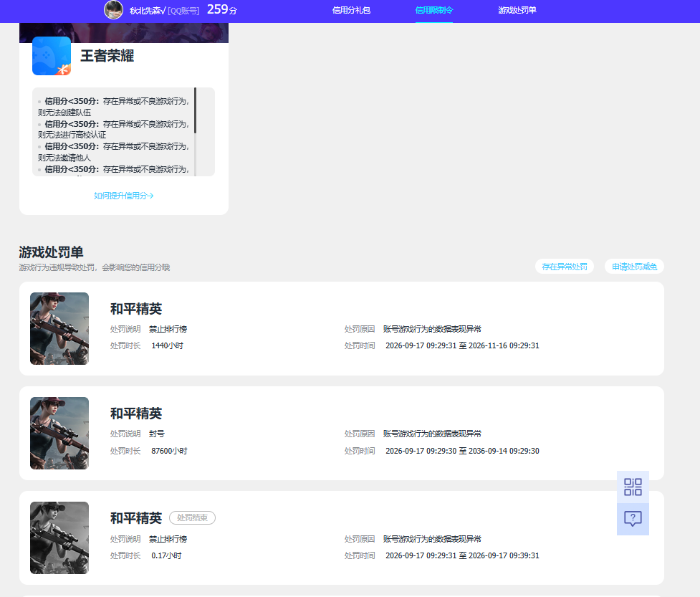Viewport: 700px width, 597px height.
Task: Click the 存在异常处罚 button
Action: tap(565, 267)
